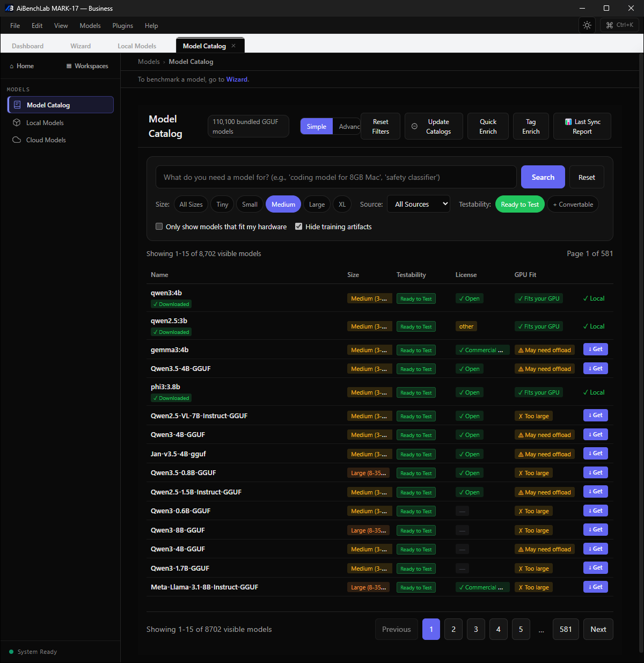Open the Ctrl+K command palette
This screenshot has height=663, width=644.
(x=619, y=25)
